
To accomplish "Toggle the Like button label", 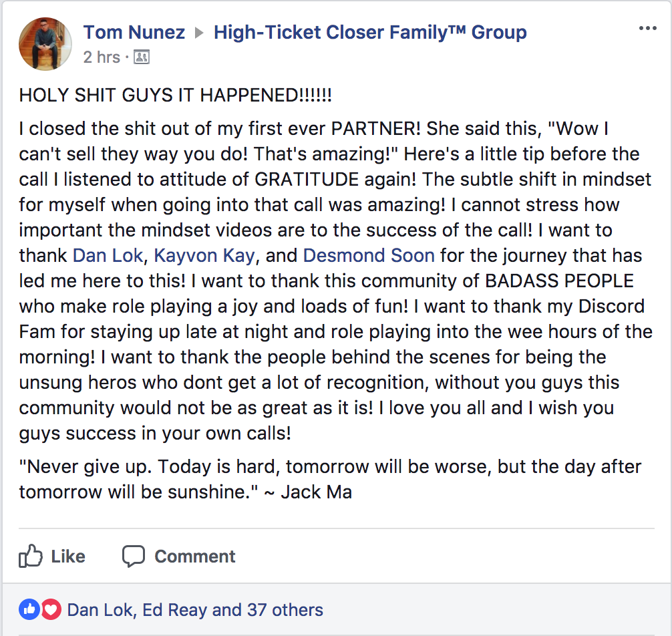I will pos(68,556).
